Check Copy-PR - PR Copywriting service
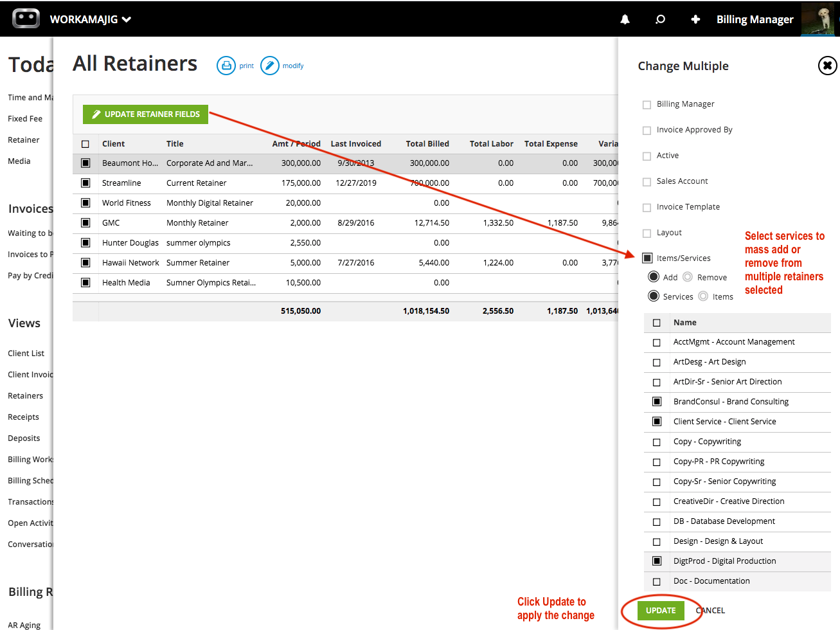This screenshot has height=630, width=840. [x=657, y=462]
